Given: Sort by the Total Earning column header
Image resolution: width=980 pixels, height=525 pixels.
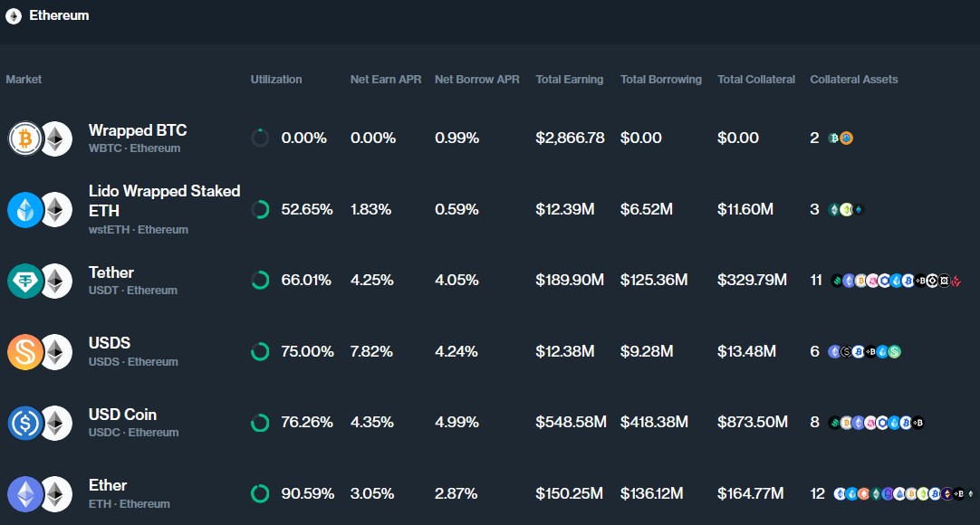Looking at the screenshot, I should [x=570, y=80].
